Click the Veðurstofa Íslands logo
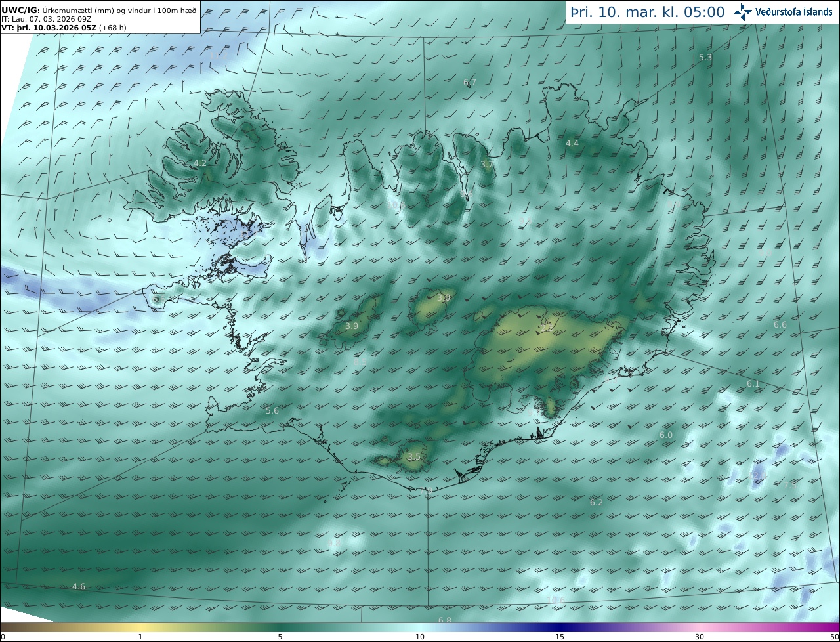 point(783,12)
